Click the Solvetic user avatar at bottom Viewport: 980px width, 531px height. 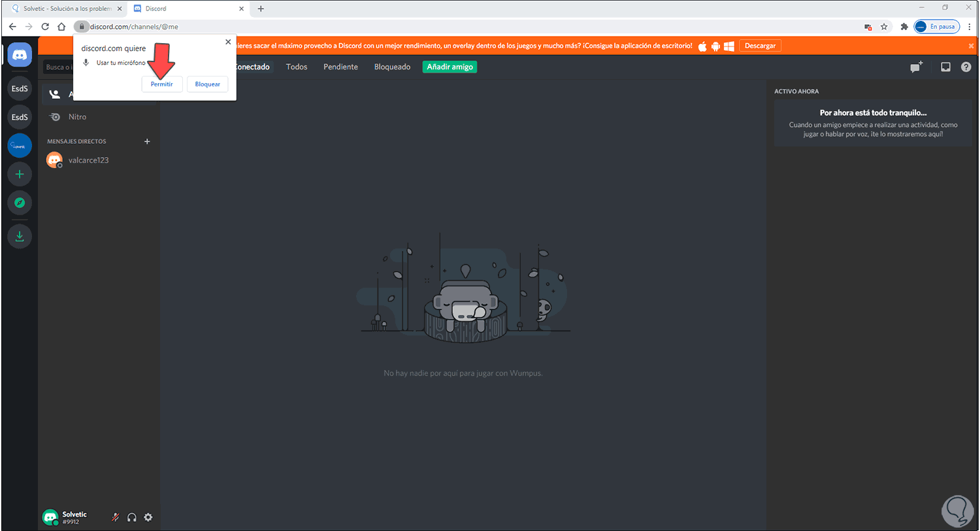tap(50, 517)
